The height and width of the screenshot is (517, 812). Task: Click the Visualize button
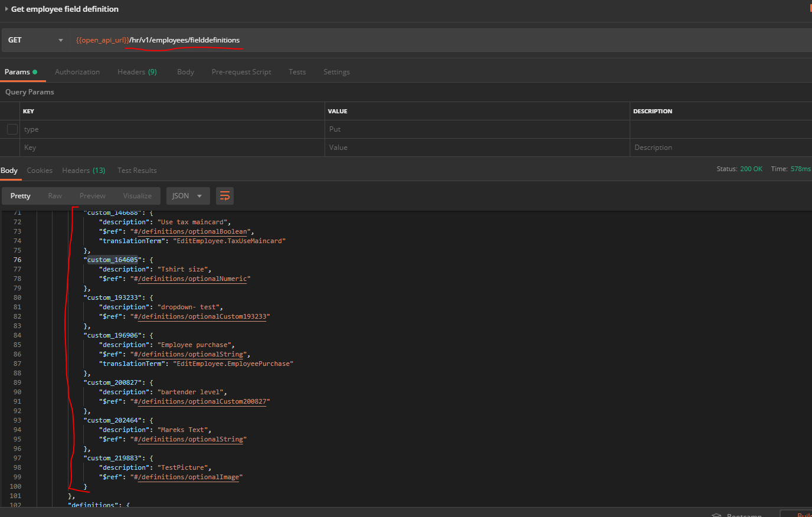point(137,195)
